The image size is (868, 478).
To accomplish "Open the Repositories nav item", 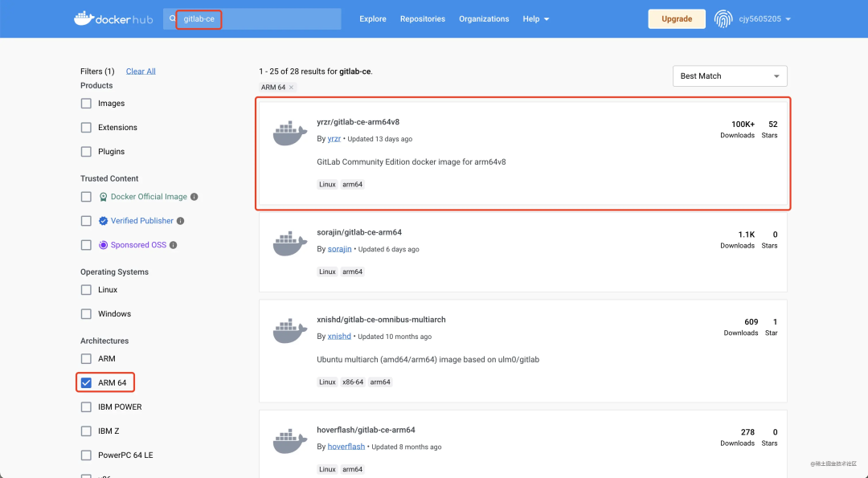I will (x=423, y=18).
